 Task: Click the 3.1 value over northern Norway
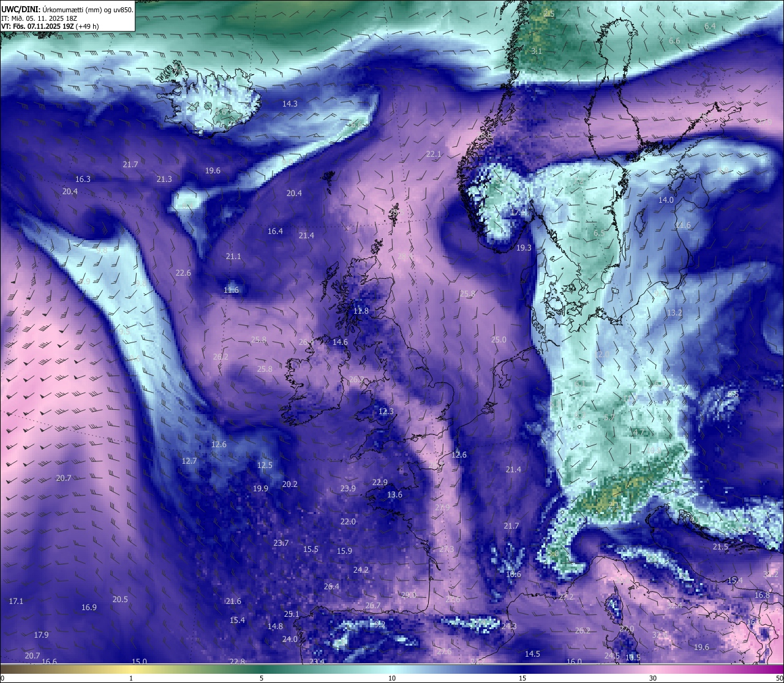point(537,51)
